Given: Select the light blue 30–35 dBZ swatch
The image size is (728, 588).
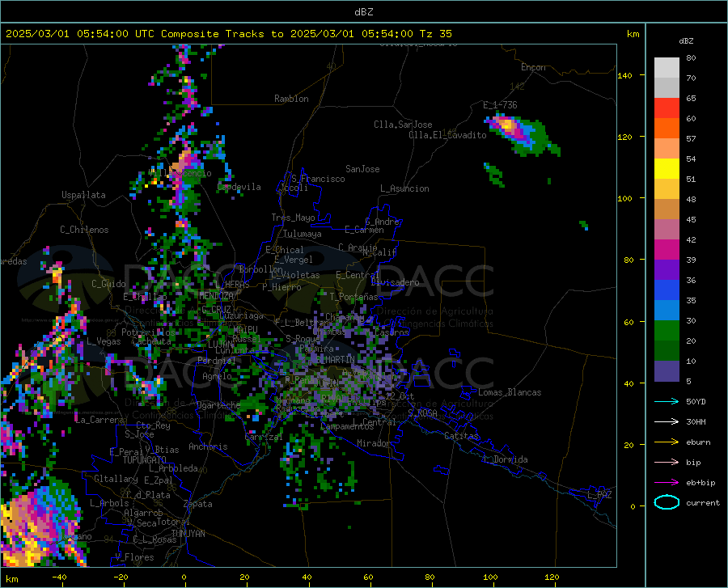Looking at the screenshot, I should click(667, 311).
